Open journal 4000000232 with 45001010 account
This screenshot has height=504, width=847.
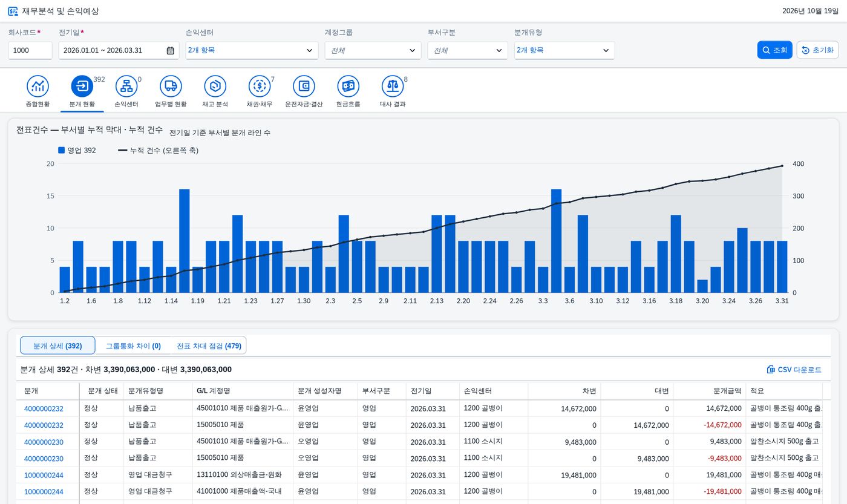tap(44, 408)
